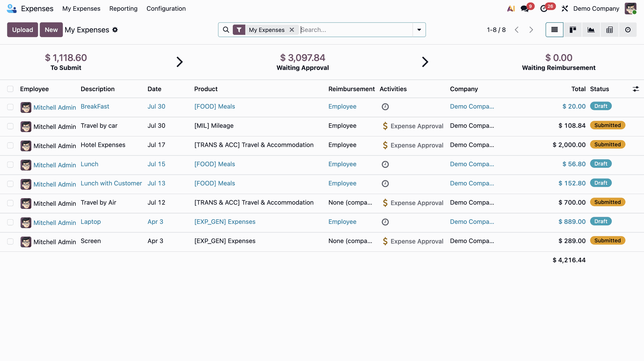Open the activities clock icon with 26 badge
The width and height of the screenshot is (644, 361).
(544, 9)
